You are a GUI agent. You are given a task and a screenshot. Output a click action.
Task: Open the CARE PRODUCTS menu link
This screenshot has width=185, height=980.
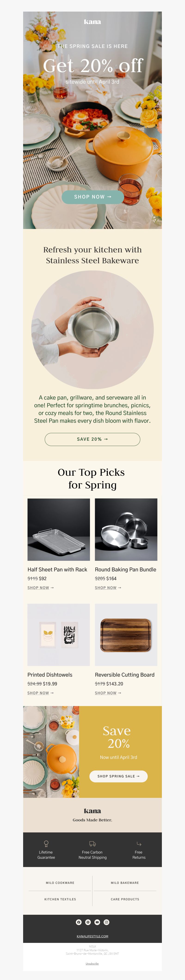pos(125,899)
